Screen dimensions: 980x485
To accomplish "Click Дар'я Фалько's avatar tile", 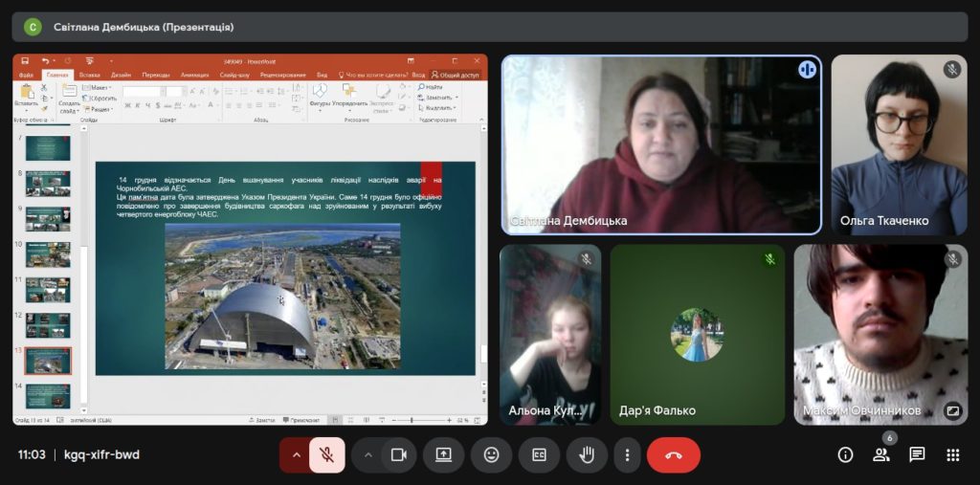I will [697, 335].
